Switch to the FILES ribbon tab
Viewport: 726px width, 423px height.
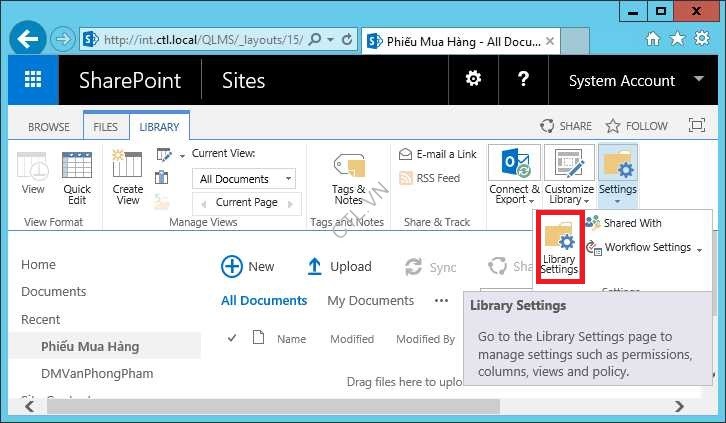[105, 127]
